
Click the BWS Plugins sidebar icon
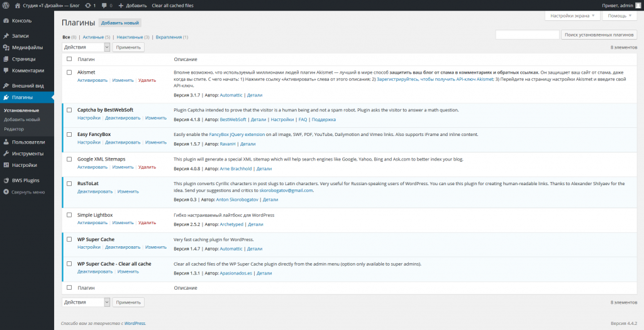(x=6, y=180)
